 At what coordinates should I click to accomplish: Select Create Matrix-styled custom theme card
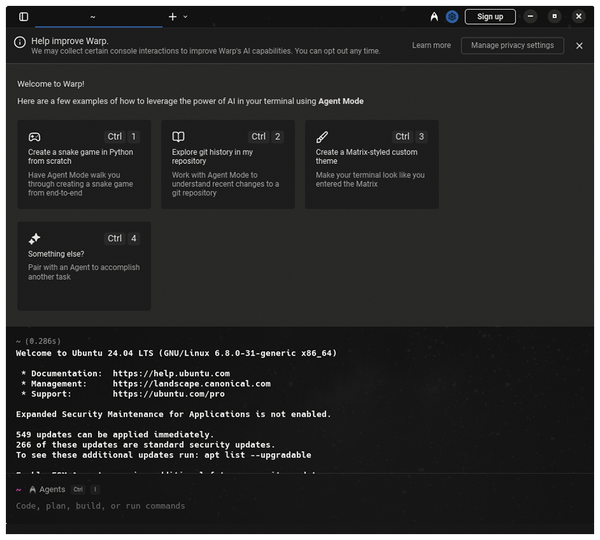tap(371, 164)
